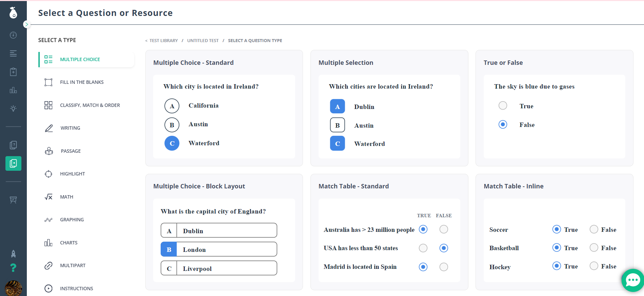Select False radio for Soccer row

tap(594, 229)
